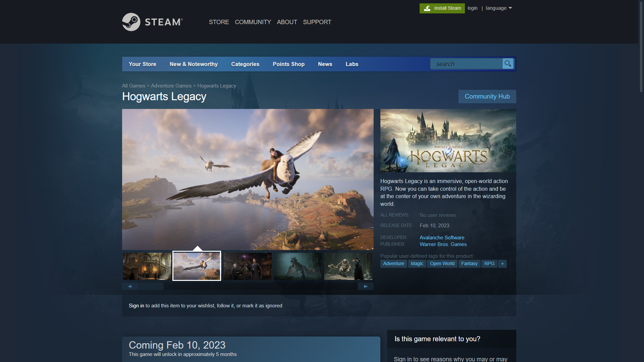644x362 pixels.
Task: Select the Open World tag
Action: tap(442, 264)
